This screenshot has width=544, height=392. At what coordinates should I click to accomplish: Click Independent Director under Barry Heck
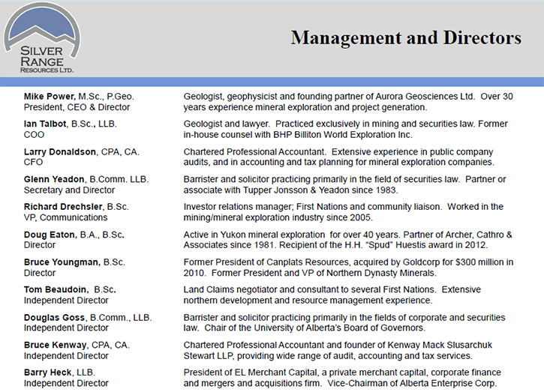(66, 383)
